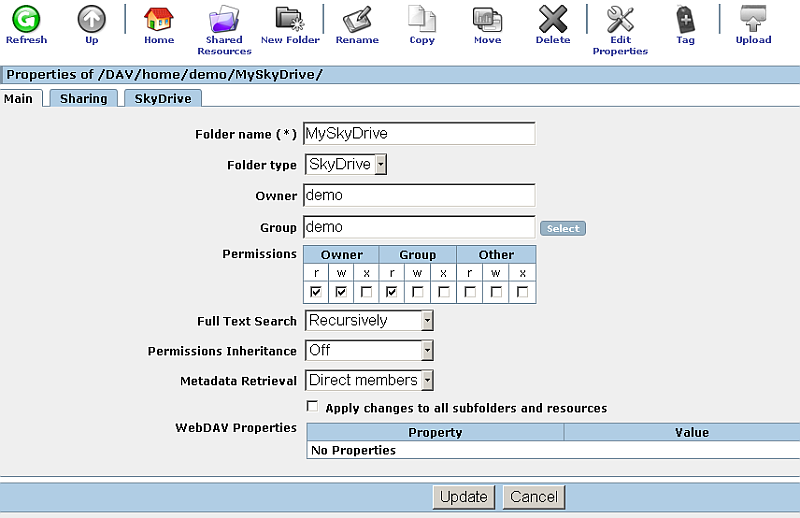
Task: Open Shared Resources from the toolbar
Action: tap(224, 20)
